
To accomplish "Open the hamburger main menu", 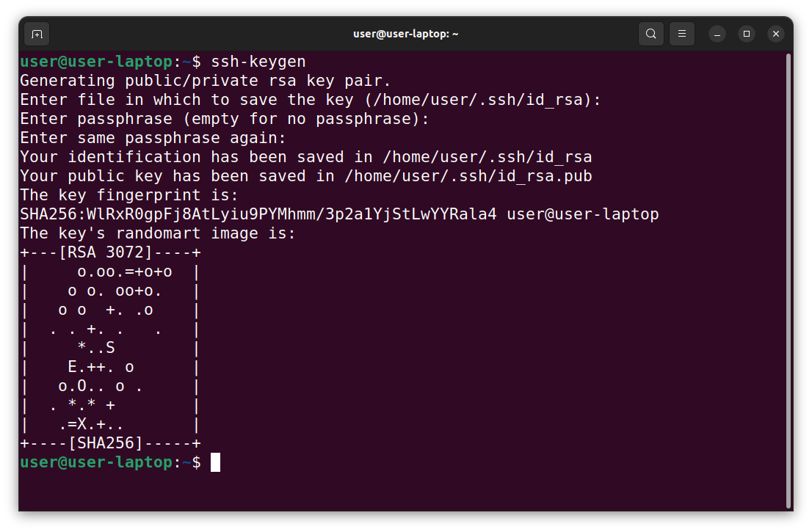I will [x=682, y=34].
